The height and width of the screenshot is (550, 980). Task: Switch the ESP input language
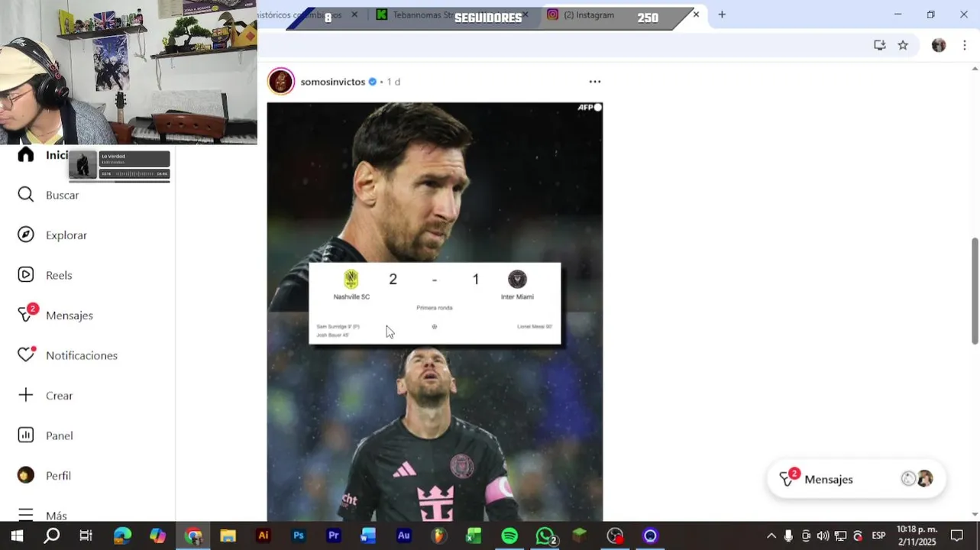(879, 535)
